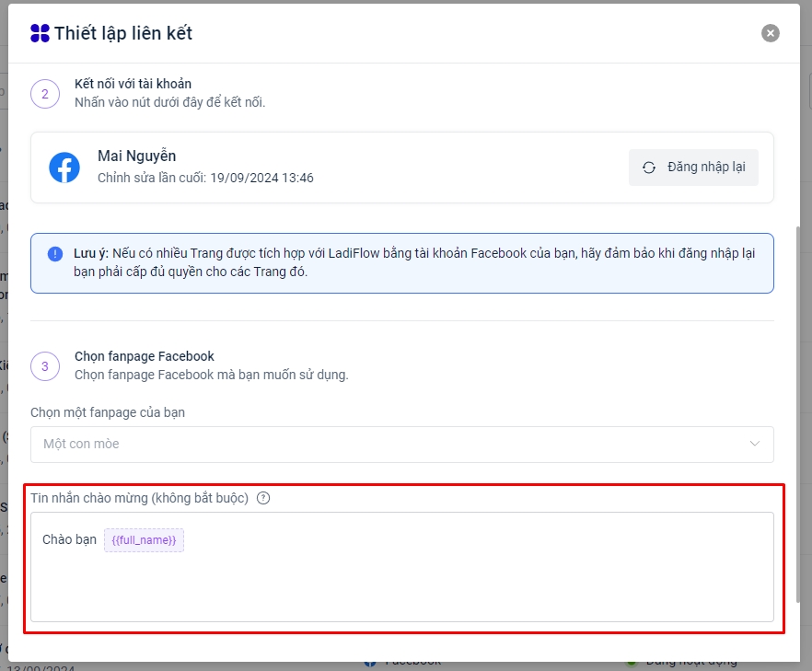Click the step 2 number circle
The image size is (812, 671).
(x=45, y=94)
